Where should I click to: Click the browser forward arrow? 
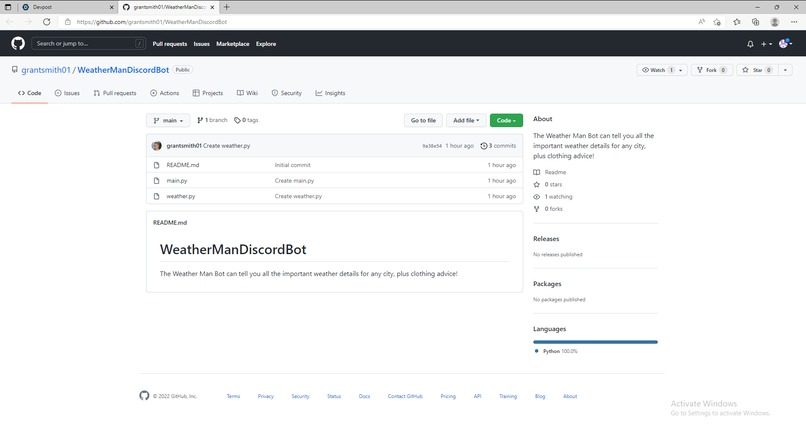pos(28,22)
